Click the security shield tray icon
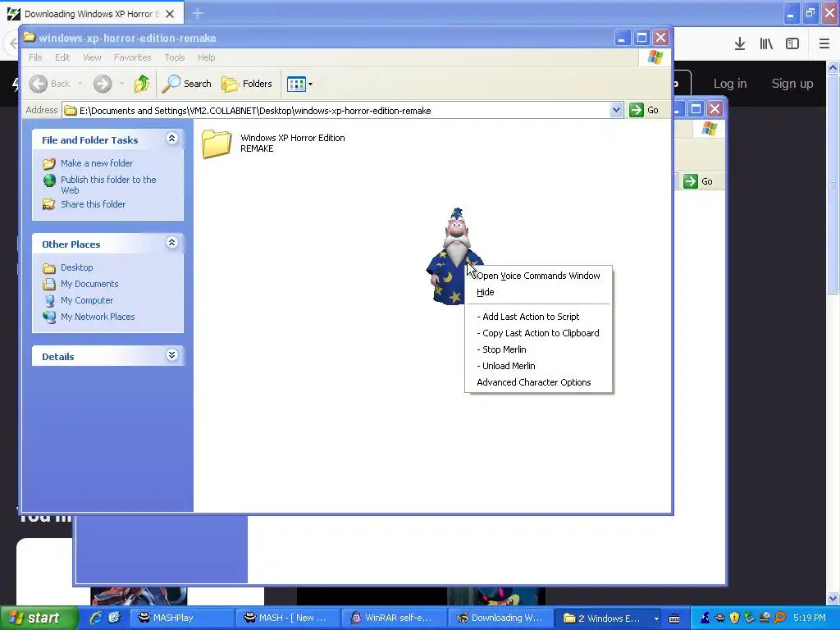 point(734,619)
